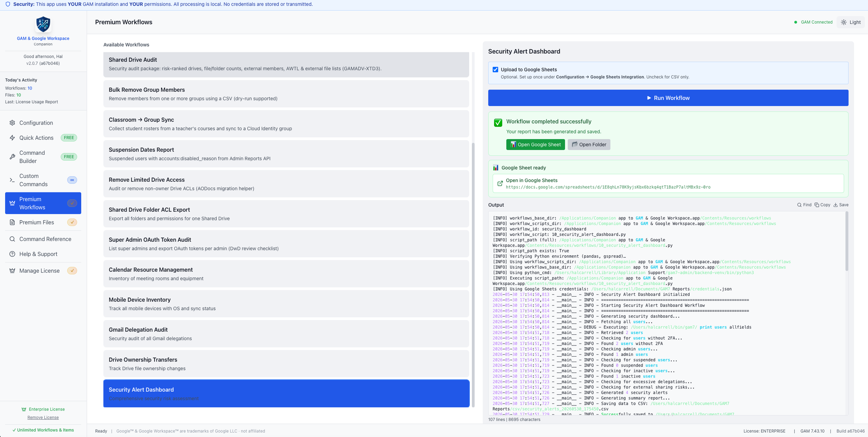The image size is (868, 437).
Task: Click '107 lines | 8695 characters' text
Action: pos(514,420)
